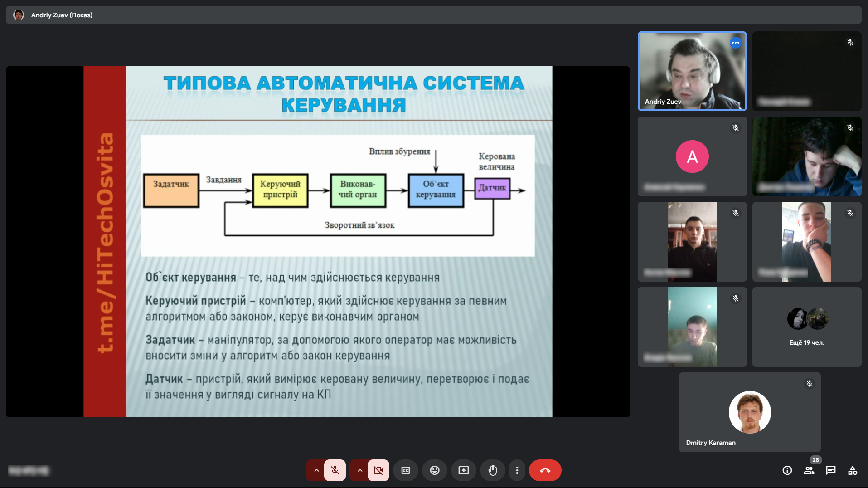Click the participant count badge 28
The height and width of the screenshot is (488, 868).
(816, 460)
